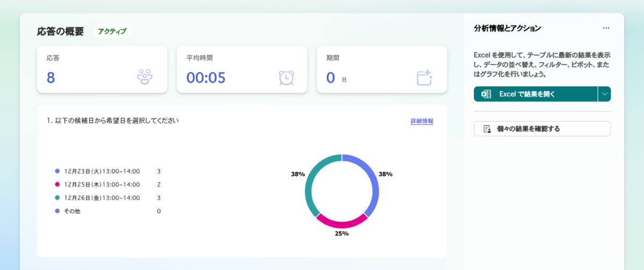Click the clipboard icon beside 個々の結果を確認する
644x270 pixels.
pos(487,129)
